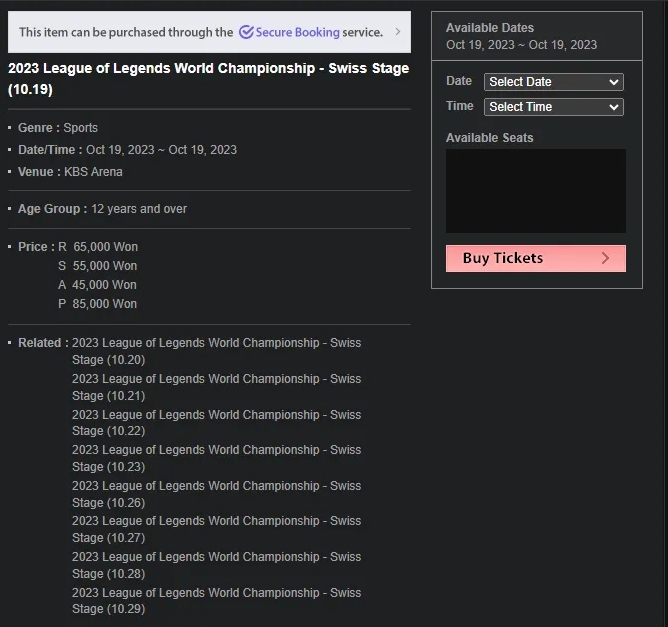Click the arrow at banner's right end
This screenshot has height=627, width=668.
[x=397, y=32]
